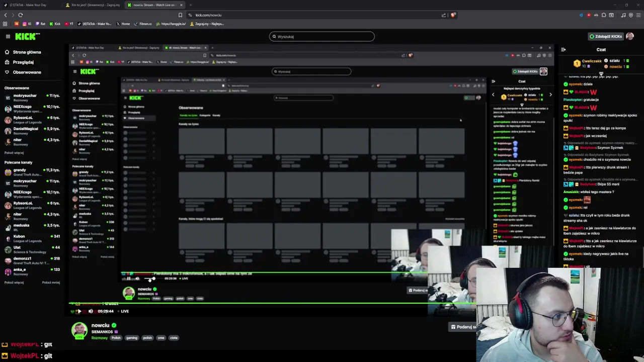Collapse recommended channels with Pokaż mniej
The image size is (644, 362).
51,283
